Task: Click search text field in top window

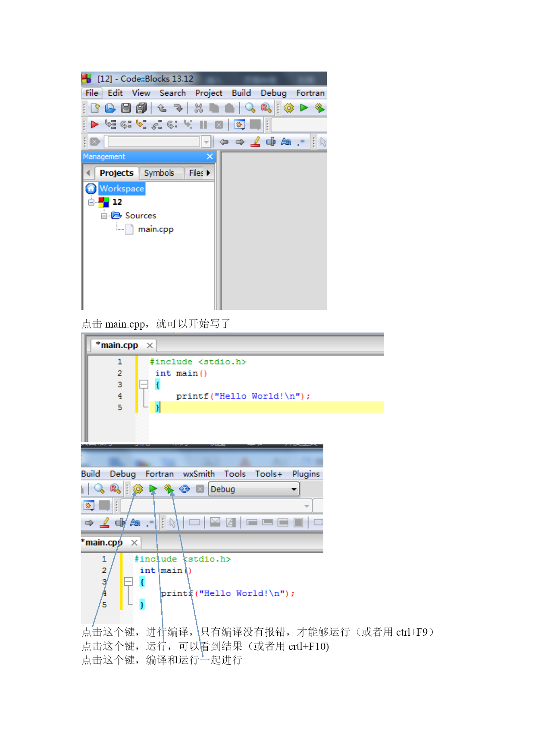Action: (154, 141)
